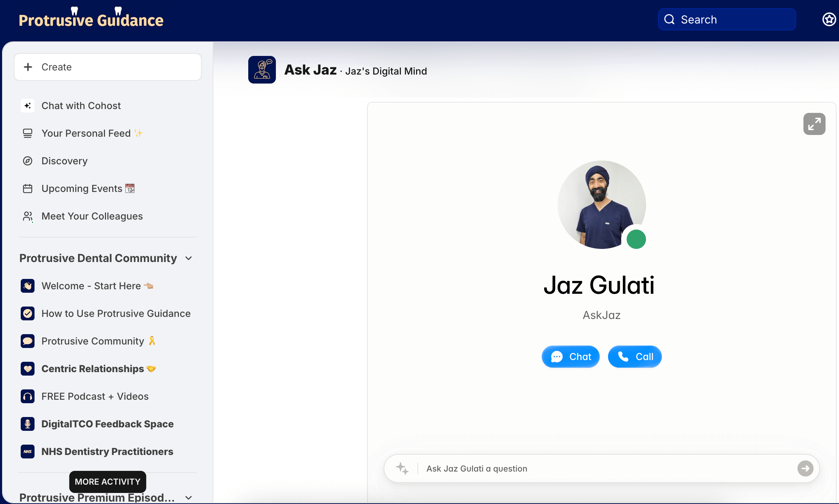The image size is (839, 504).
Task: Click the sparkle icon in question box
Action: click(402, 468)
